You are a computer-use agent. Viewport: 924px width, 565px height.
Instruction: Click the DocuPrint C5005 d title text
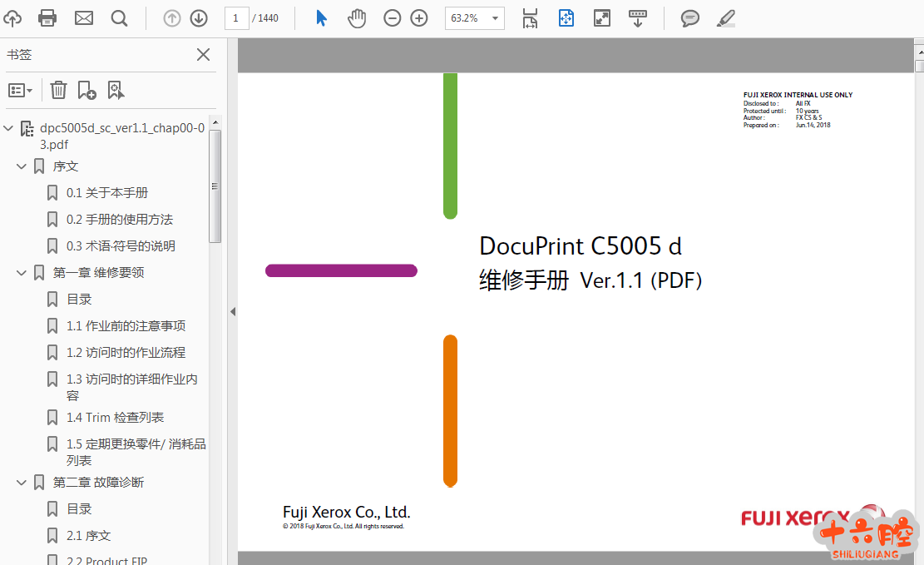581,246
